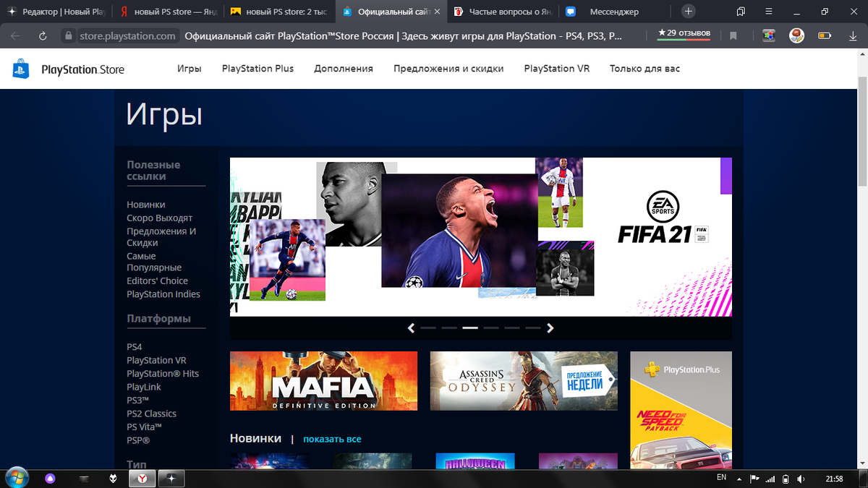Click the profile avatar icon in the browser
This screenshot has height=488, width=868.
coord(796,34)
